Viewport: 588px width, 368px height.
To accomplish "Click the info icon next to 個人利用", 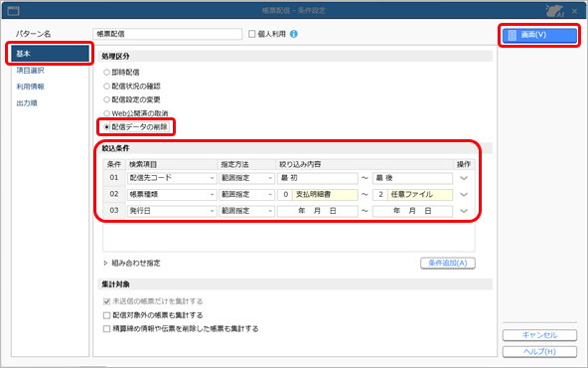I will (294, 34).
